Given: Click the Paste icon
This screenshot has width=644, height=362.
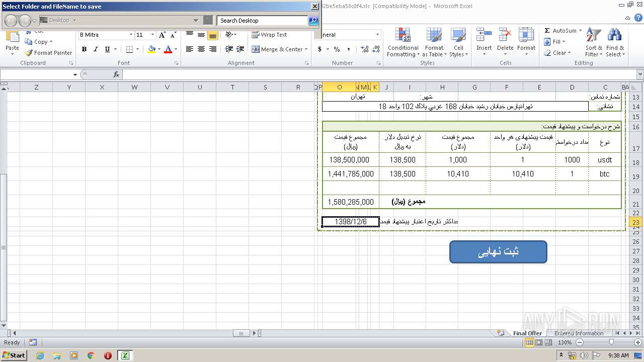Looking at the screenshot, I should [x=12, y=38].
